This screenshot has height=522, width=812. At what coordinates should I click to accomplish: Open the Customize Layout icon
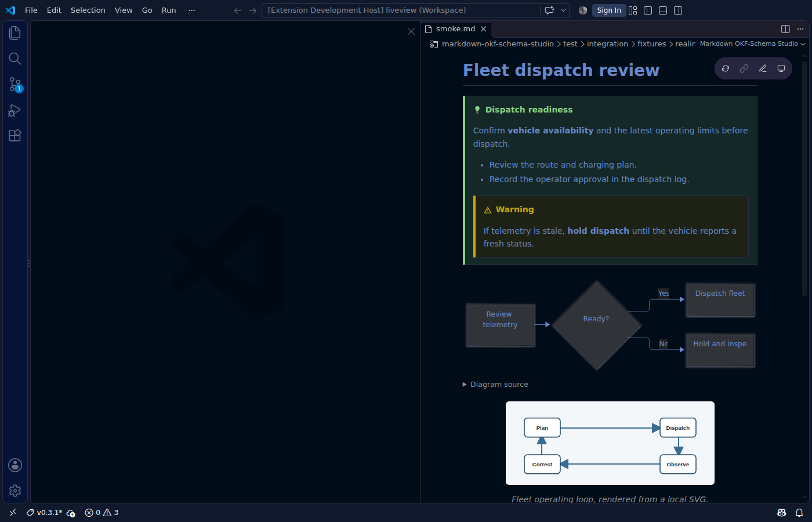click(633, 10)
